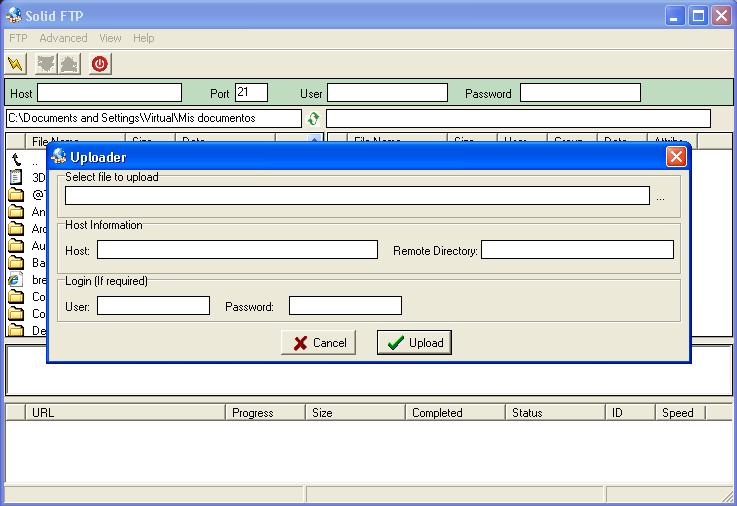
Task: Click the browse ellipsis button
Action: coord(660,197)
